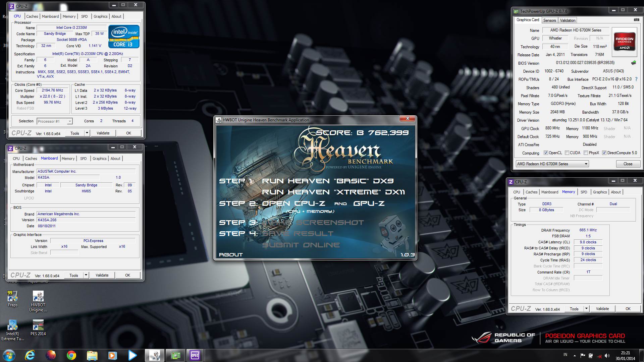Click the K43SA.208 BIOS version text
Screen dimensions: 644x362
click(47, 220)
